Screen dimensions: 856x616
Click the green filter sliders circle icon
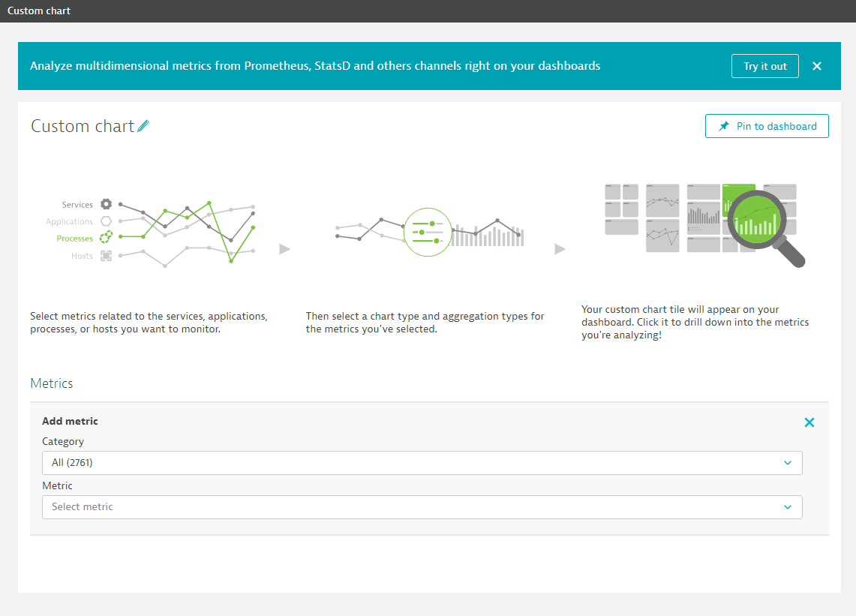point(428,232)
